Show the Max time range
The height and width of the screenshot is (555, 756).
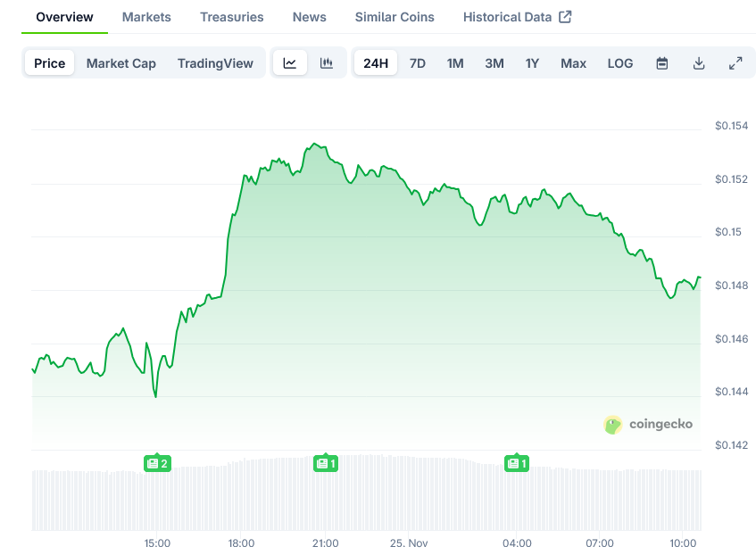[573, 63]
